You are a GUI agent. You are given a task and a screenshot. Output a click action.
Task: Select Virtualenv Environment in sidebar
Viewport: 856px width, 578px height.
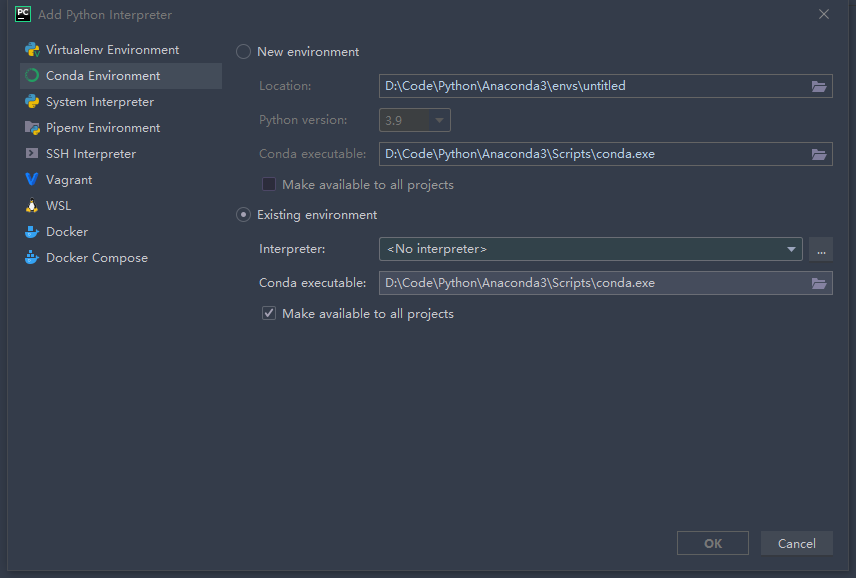(x=121, y=50)
